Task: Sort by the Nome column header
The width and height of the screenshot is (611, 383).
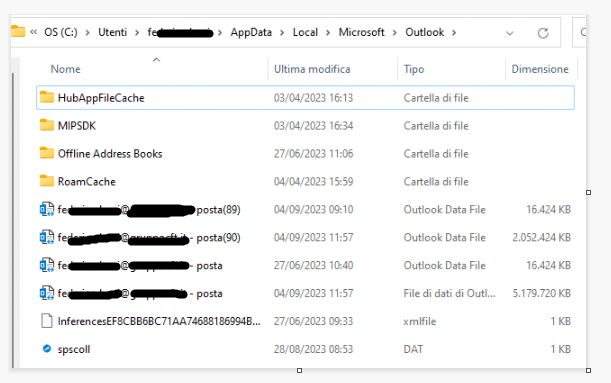Action: tap(65, 69)
